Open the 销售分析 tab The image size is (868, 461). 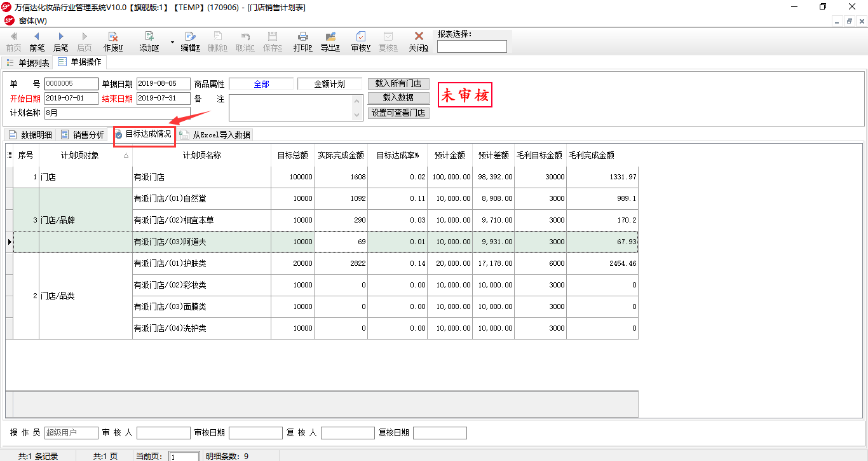click(x=83, y=135)
